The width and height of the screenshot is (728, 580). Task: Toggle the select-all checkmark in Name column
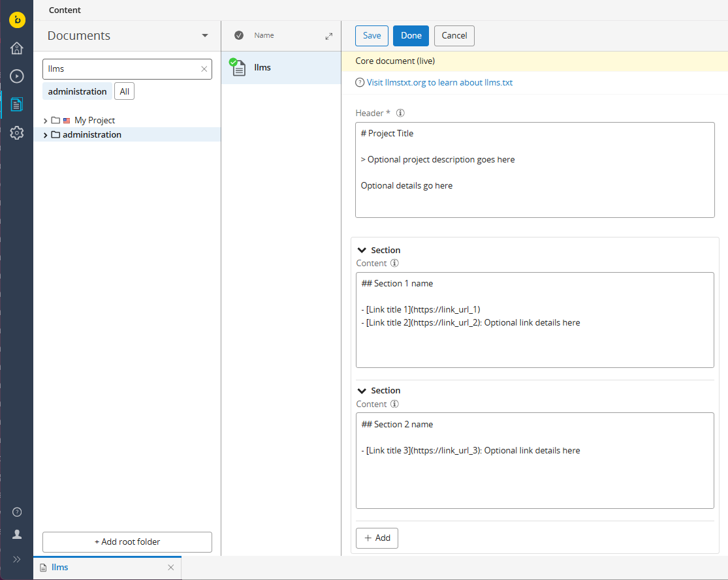239,35
